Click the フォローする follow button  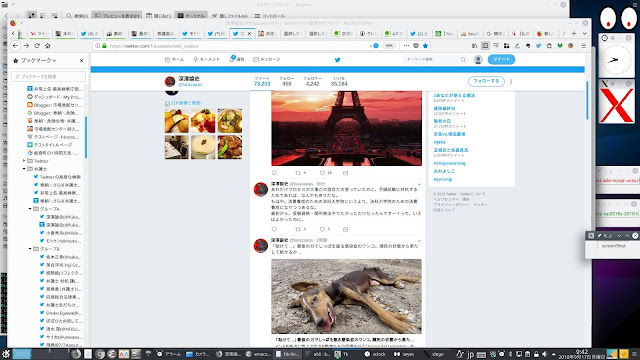486,81
